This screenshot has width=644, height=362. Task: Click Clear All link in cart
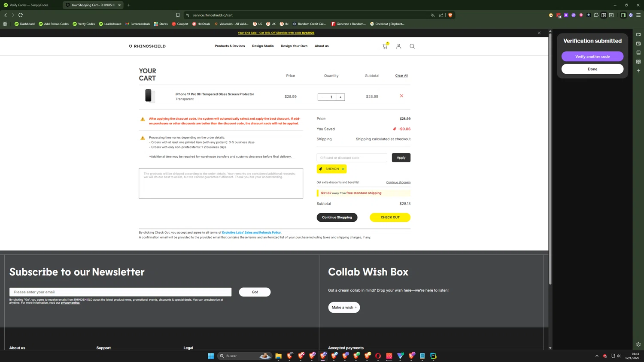401,76
